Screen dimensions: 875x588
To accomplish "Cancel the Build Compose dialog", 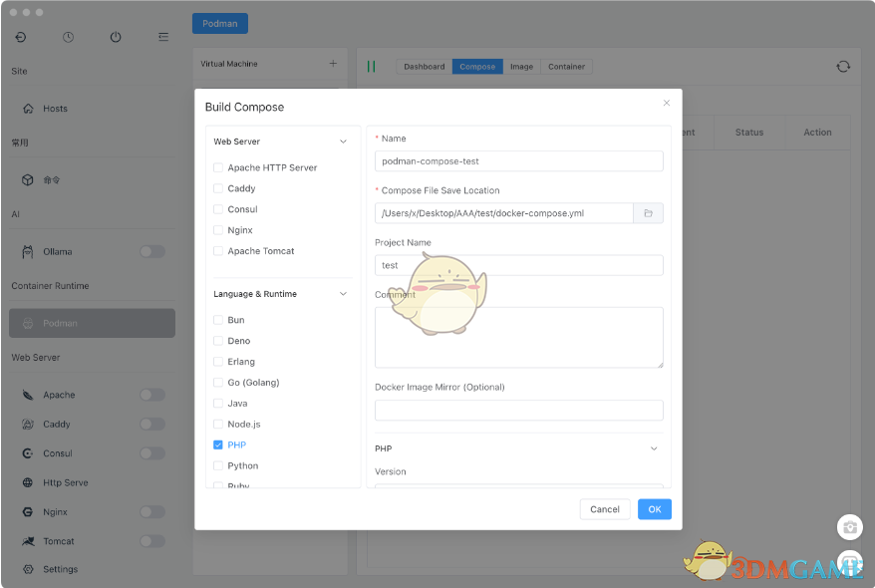I will coord(604,508).
